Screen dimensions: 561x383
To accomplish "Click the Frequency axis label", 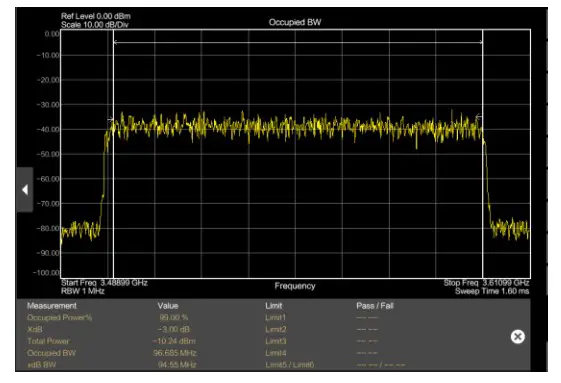I will [x=295, y=286].
